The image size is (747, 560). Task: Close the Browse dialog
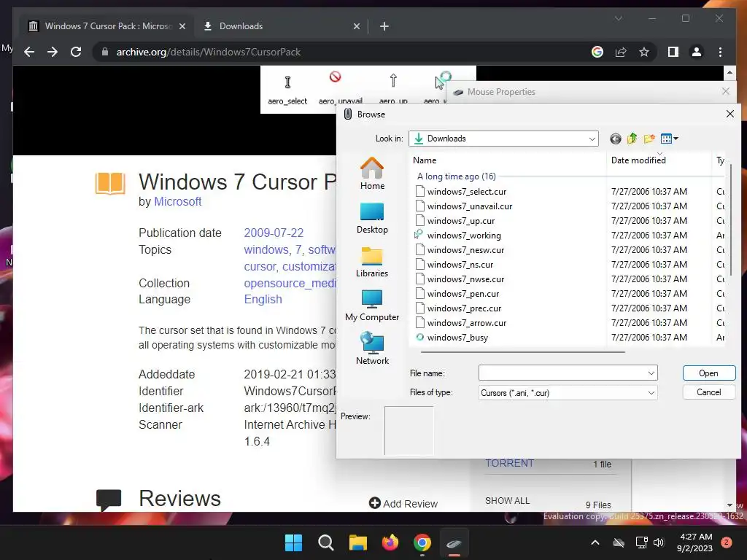tap(729, 114)
